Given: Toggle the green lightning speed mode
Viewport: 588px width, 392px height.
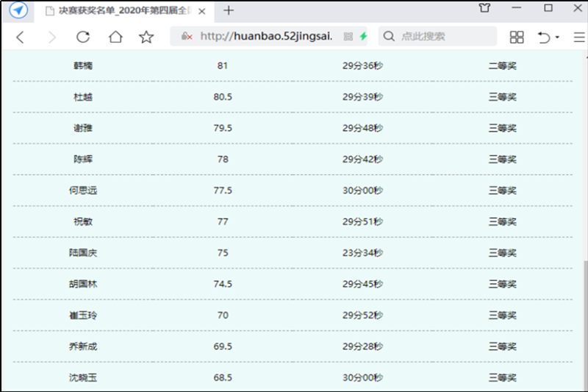Looking at the screenshot, I should click(x=363, y=37).
